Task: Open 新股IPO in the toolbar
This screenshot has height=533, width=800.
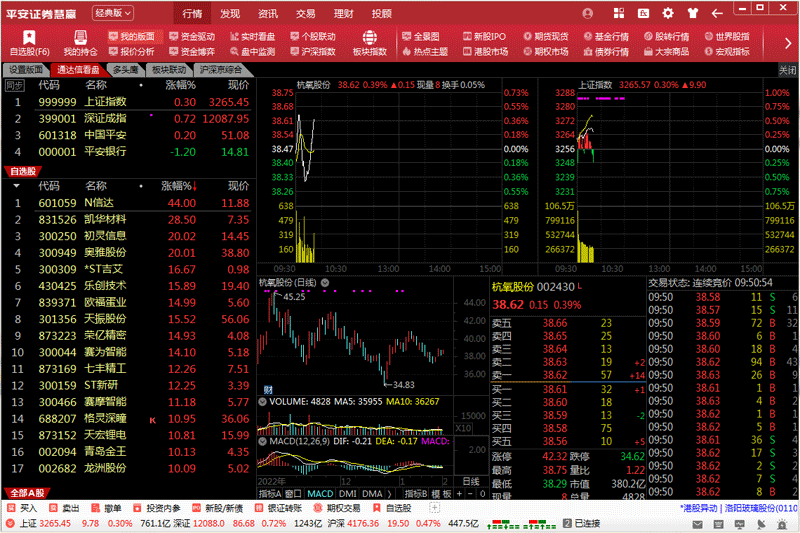Action: coord(484,36)
